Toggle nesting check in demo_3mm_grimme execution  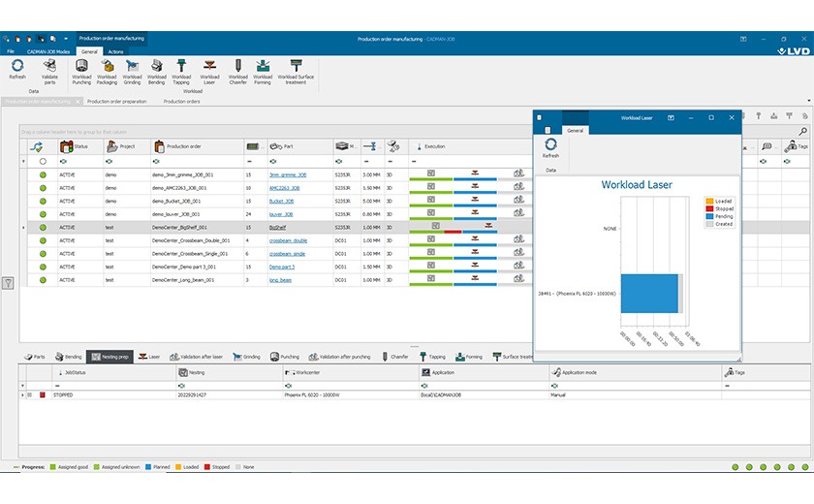point(431,173)
